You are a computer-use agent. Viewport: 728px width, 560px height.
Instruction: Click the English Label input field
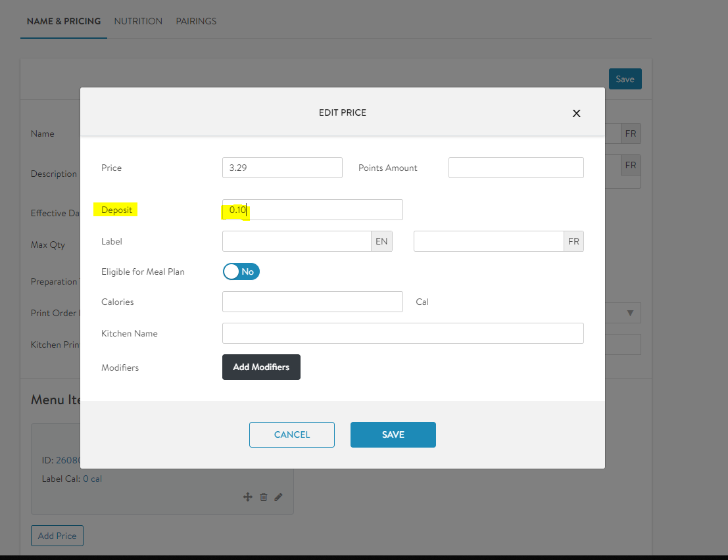[x=297, y=241]
